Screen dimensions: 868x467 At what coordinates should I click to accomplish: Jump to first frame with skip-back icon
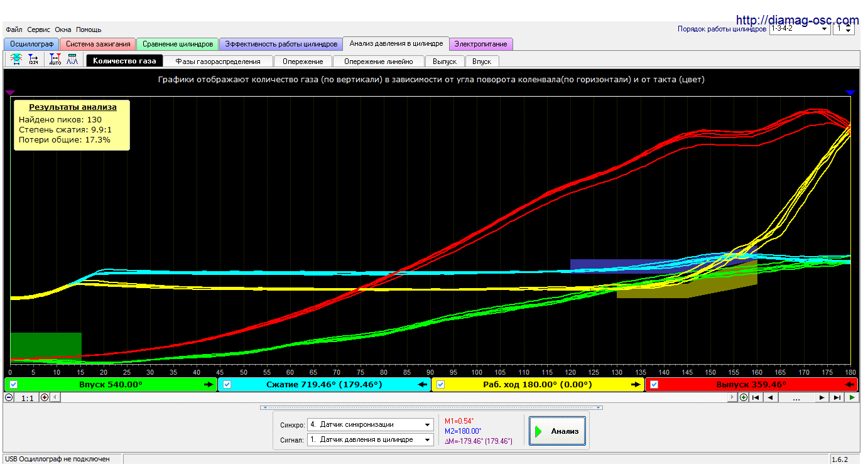click(756, 397)
